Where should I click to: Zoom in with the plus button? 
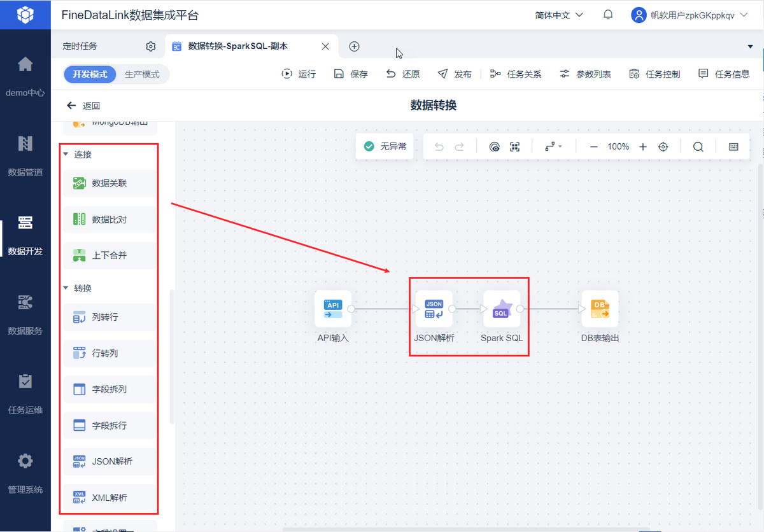643,147
